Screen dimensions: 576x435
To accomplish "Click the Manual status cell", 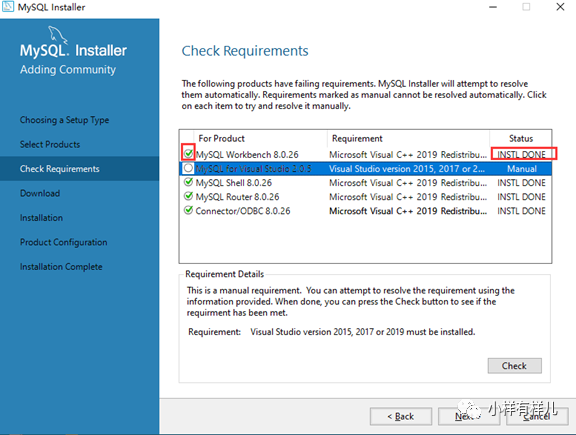I will click(x=522, y=169).
